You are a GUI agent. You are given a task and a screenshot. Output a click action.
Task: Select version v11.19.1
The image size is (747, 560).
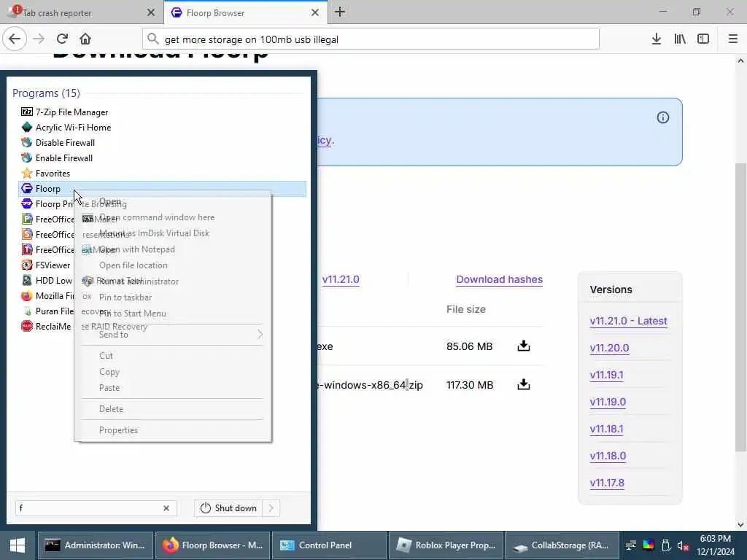(x=606, y=375)
